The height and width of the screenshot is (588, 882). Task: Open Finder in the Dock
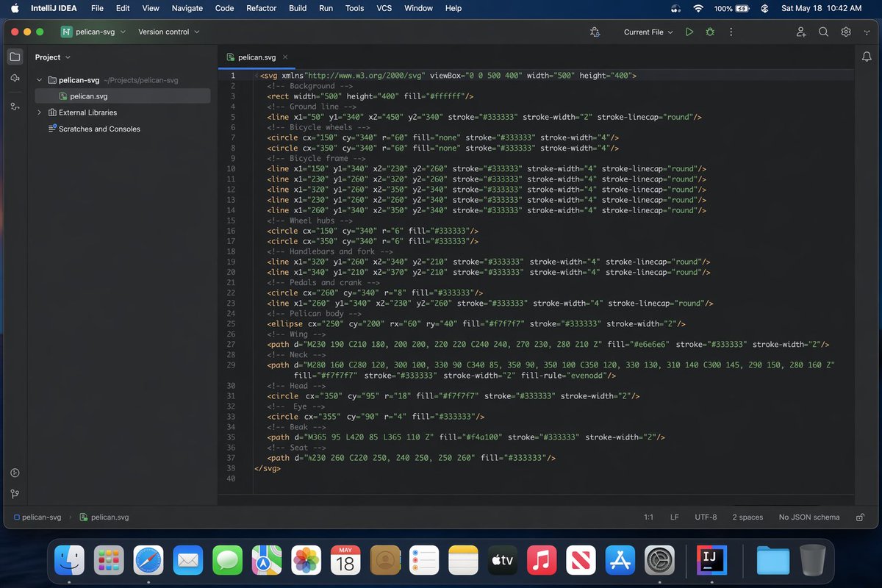click(x=70, y=561)
